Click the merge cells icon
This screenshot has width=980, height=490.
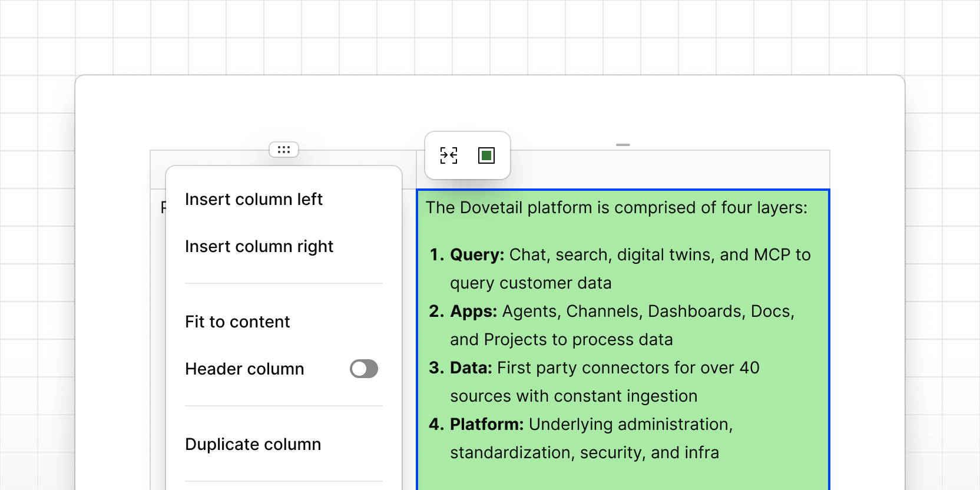point(449,155)
